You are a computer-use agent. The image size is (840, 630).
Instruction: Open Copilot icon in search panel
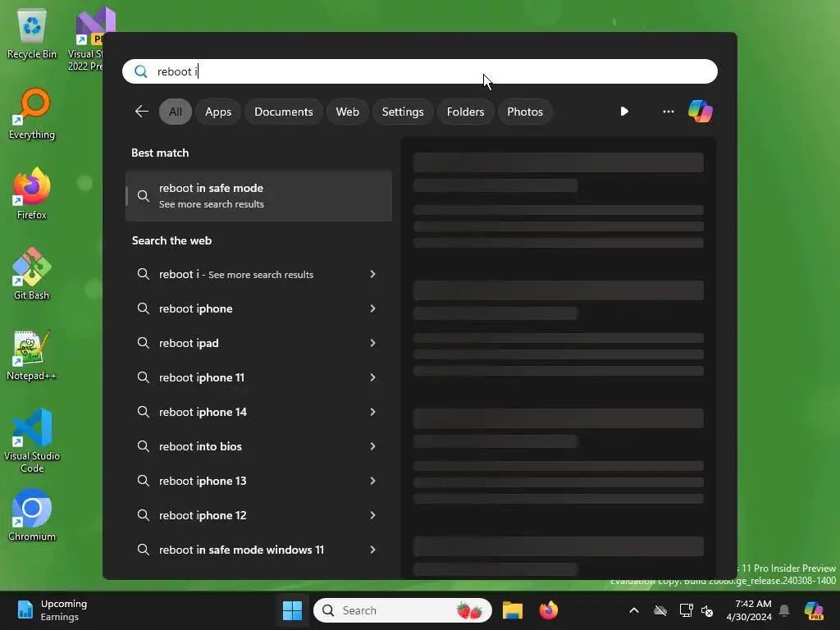coord(701,112)
